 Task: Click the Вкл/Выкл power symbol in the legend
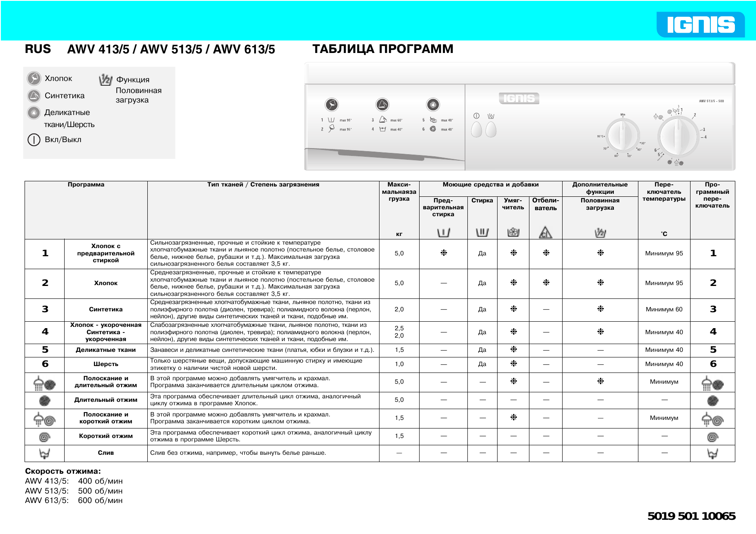(x=34, y=140)
